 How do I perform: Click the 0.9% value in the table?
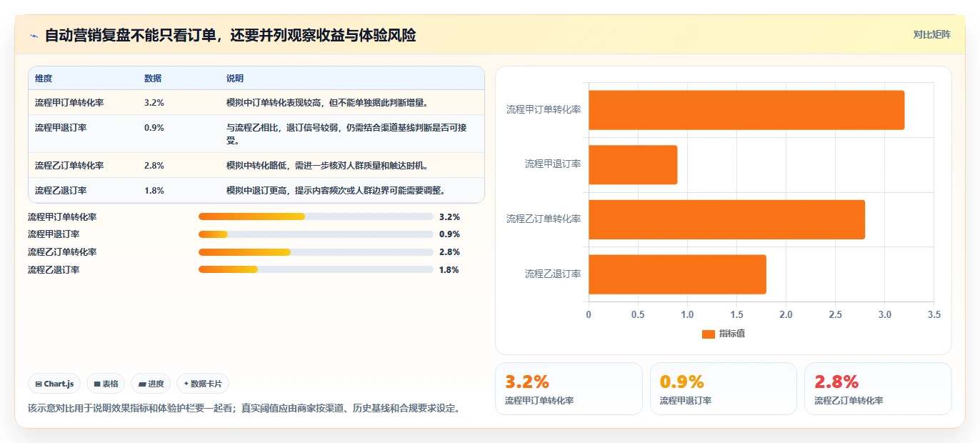pos(154,128)
